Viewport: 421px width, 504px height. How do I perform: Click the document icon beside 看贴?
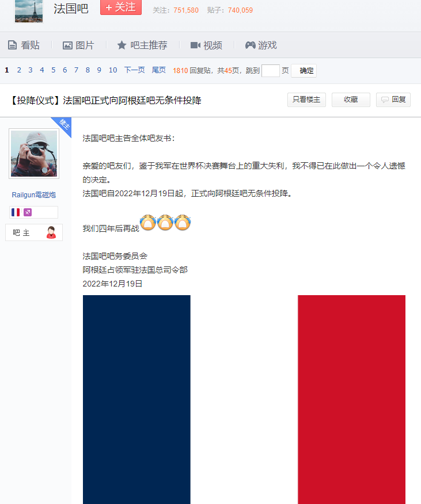12,45
